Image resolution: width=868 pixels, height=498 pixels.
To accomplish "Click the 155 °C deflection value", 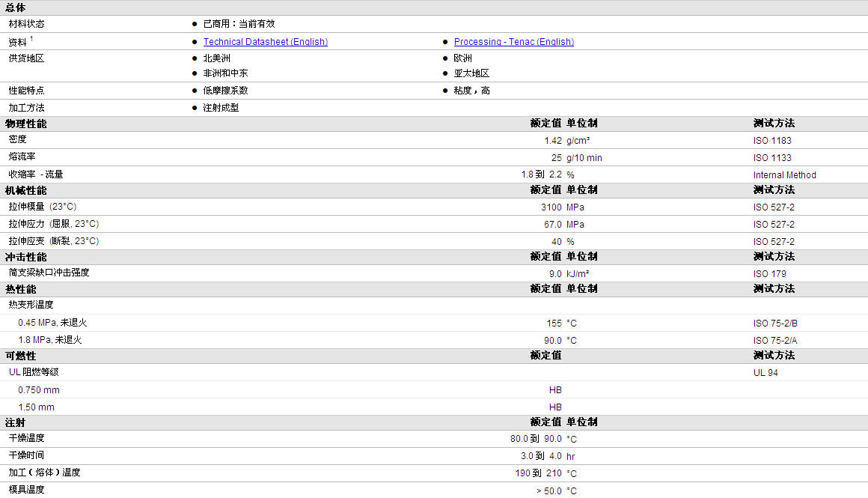I will tap(562, 323).
